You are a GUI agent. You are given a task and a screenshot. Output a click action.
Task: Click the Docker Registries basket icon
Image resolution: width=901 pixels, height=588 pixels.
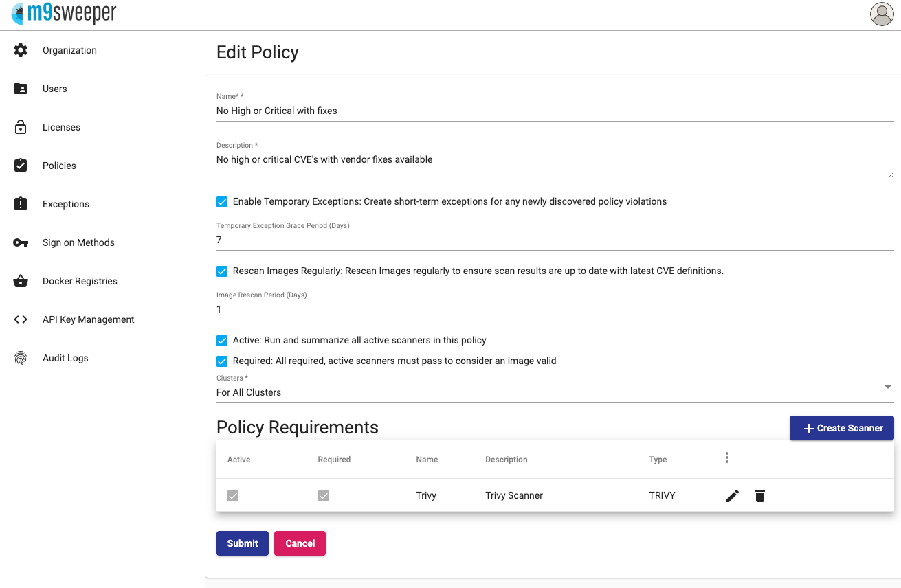pyautogui.click(x=21, y=281)
